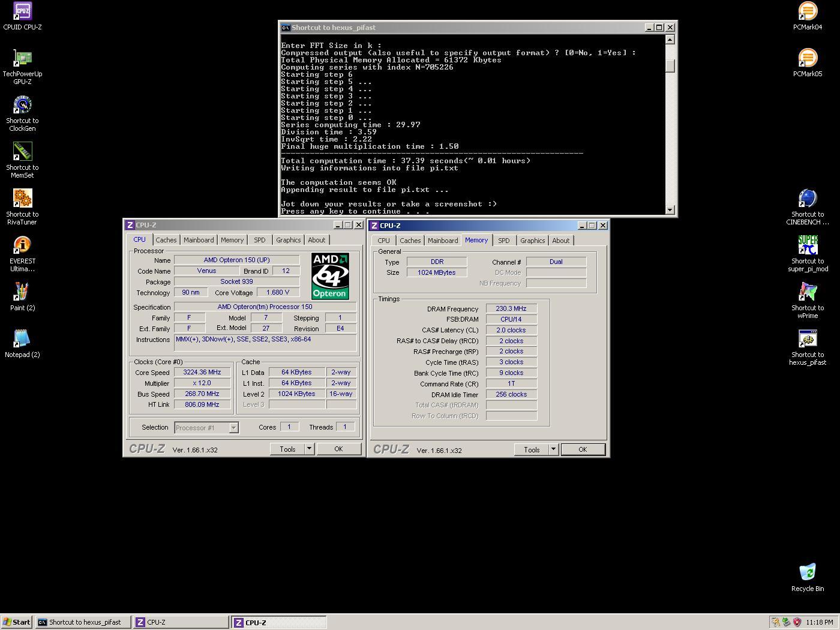Click the left CPU-Z window title icon
Screen dimensions: 840x630
pos(130,225)
